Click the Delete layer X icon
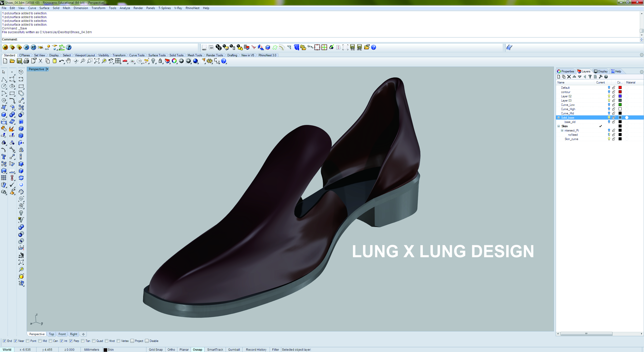The height and width of the screenshot is (352, 644). click(569, 77)
